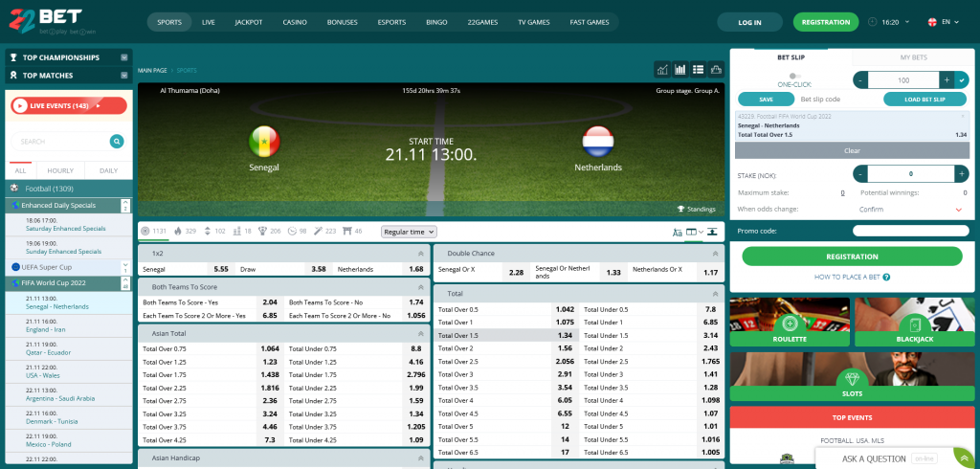Click the Football soccer ball icon
Screen dimensions: 980x469
point(13,189)
